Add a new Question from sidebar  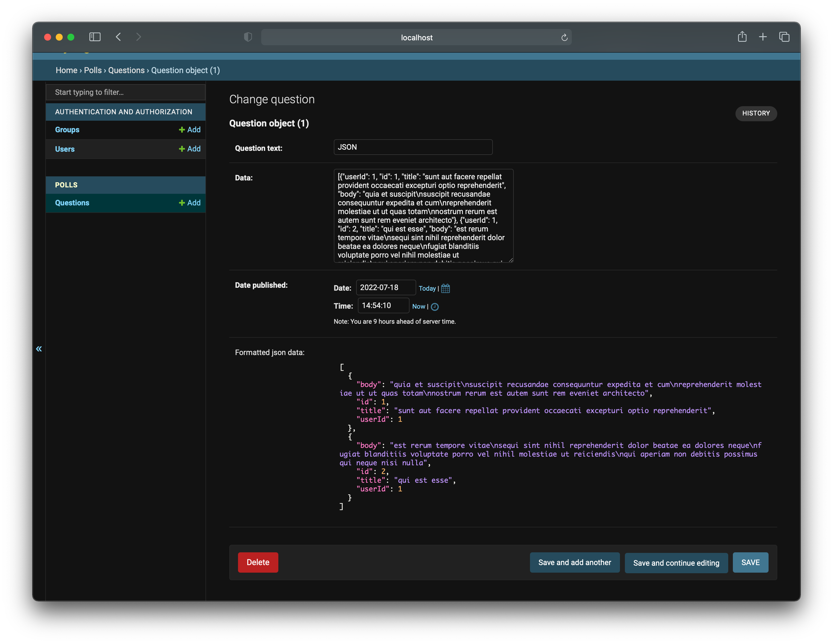[190, 203]
